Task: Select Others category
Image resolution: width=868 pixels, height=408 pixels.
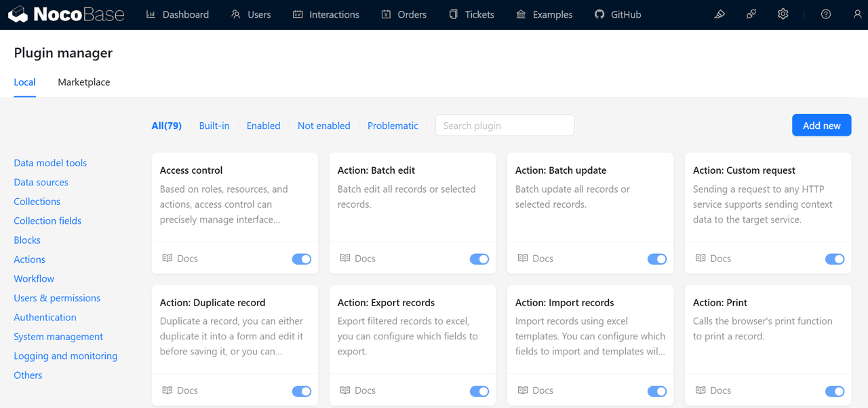Action: click(x=28, y=375)
